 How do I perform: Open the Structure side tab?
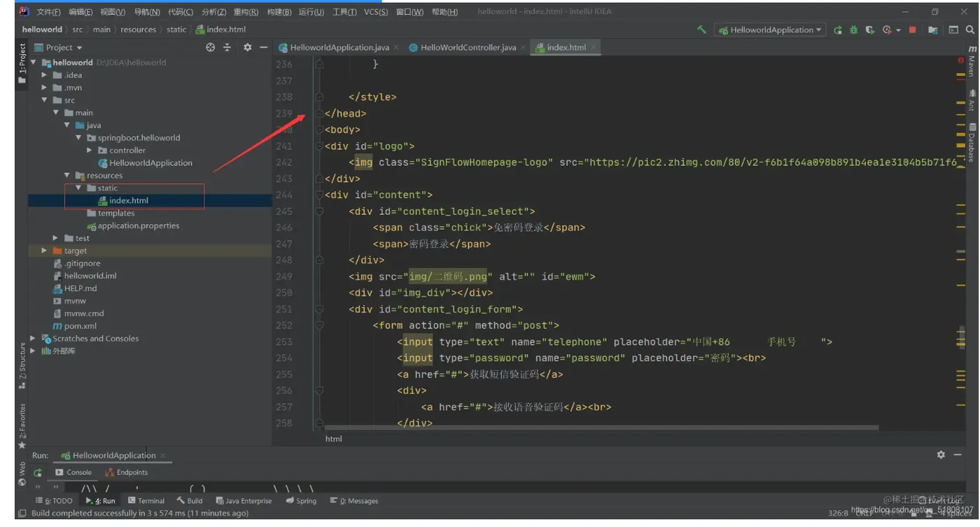[x=22, y=365]
